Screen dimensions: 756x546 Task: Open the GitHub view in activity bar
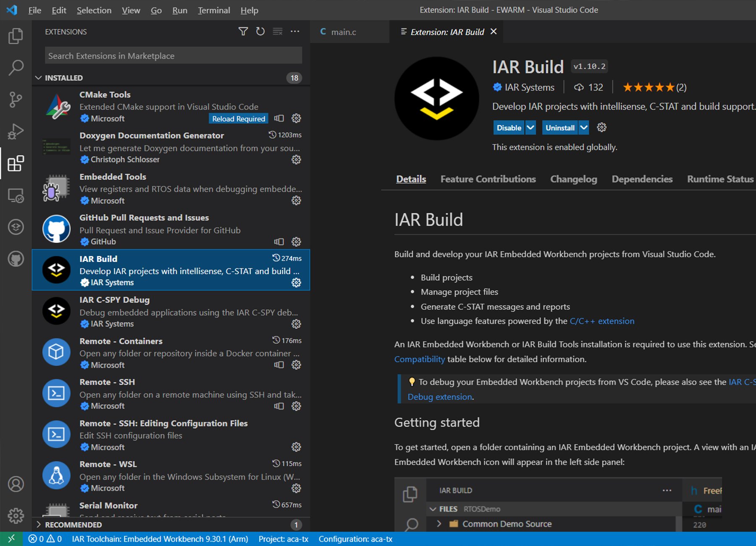16,259
